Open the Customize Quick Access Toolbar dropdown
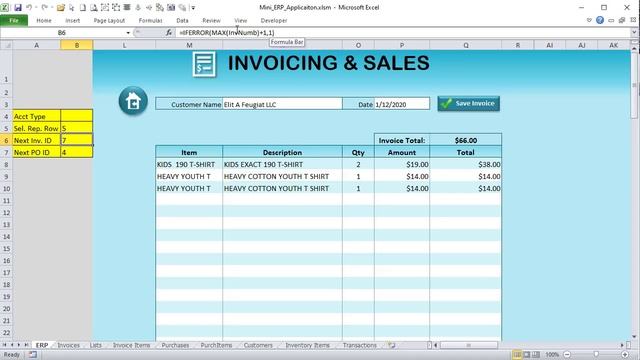 coord(193,8)
